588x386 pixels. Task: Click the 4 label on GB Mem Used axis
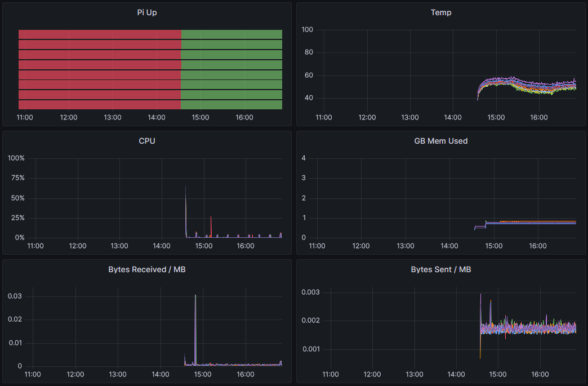tap(304, 158)
